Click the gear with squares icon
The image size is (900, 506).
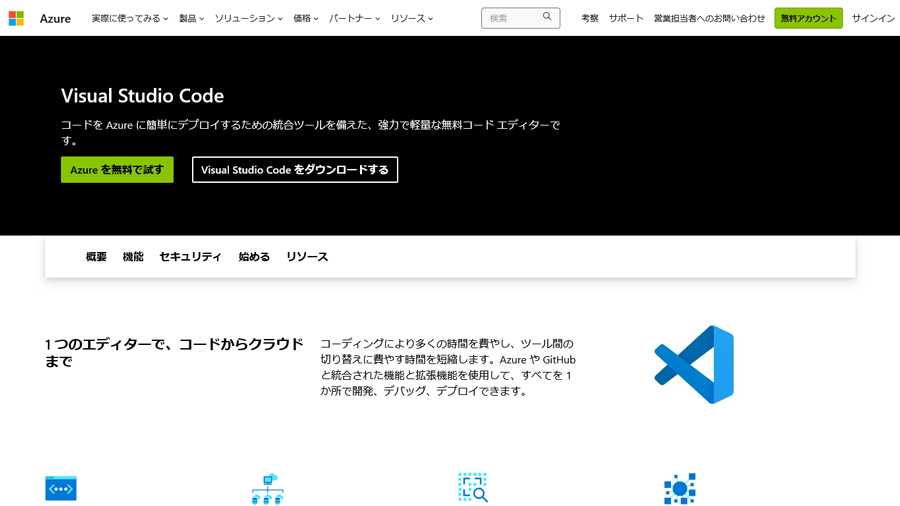click(679, 488)
